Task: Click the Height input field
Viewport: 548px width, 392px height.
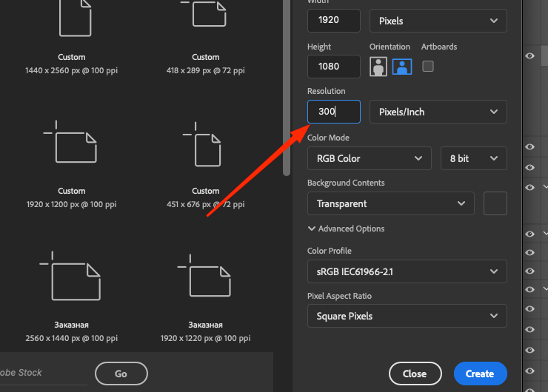Action: click(x=334, y=67)
